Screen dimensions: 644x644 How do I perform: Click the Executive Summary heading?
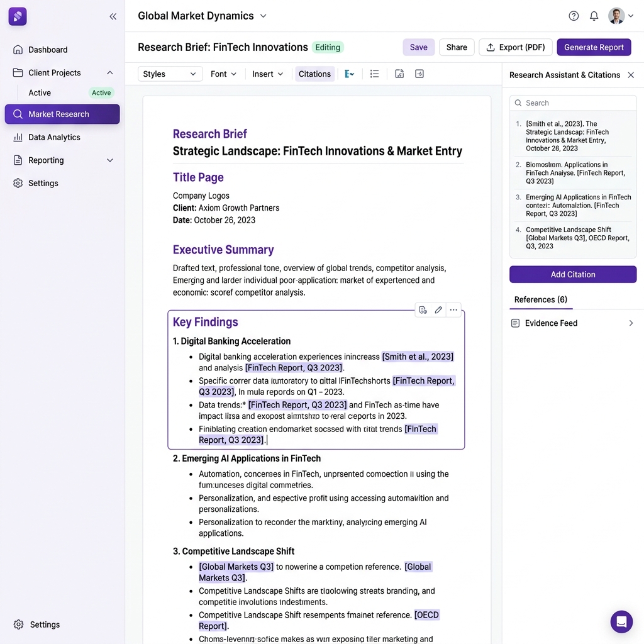pos(223,250)
